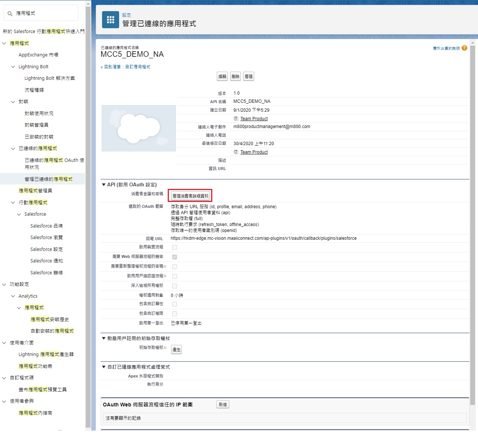Open Lightning 應用程式產生器 in the sidebar
Image resolution: width=478 pixels, height=448 pixels.
46,354
